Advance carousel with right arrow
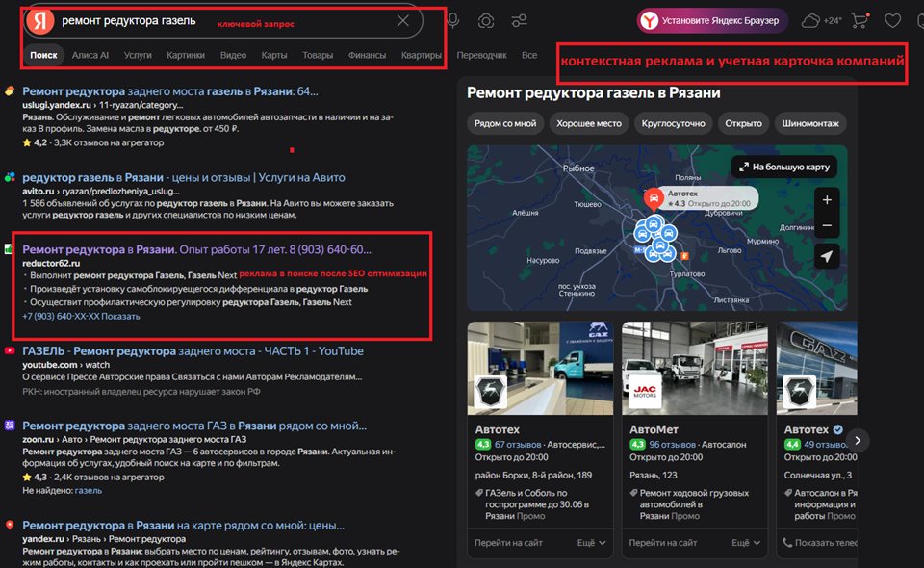Image resolution: width=924 pixels, height=568 pixels. (858, 440)
